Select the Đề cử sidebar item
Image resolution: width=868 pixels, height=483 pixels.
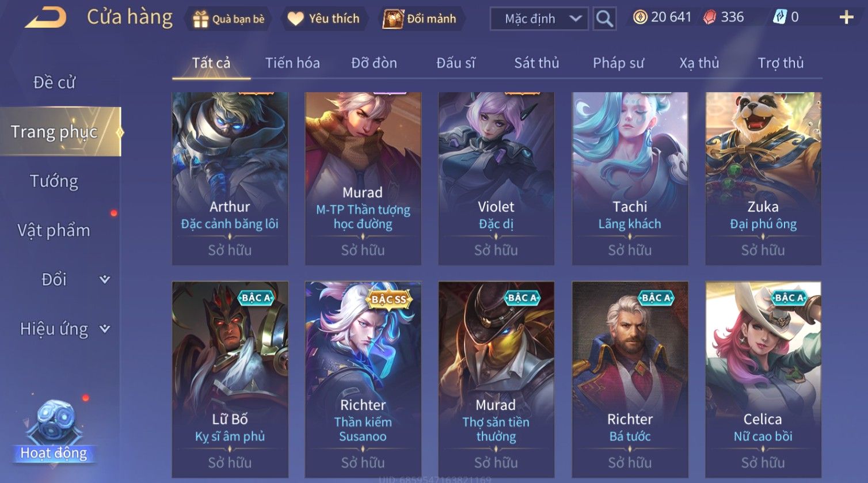54,82
